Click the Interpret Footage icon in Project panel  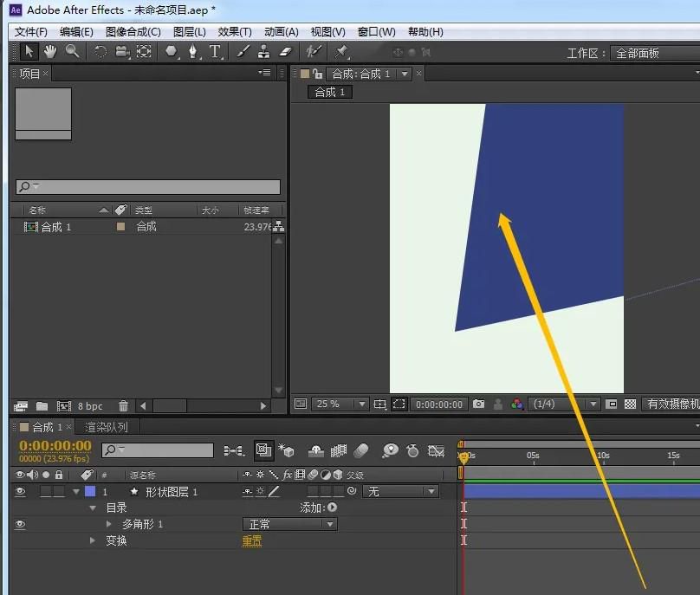21,405
